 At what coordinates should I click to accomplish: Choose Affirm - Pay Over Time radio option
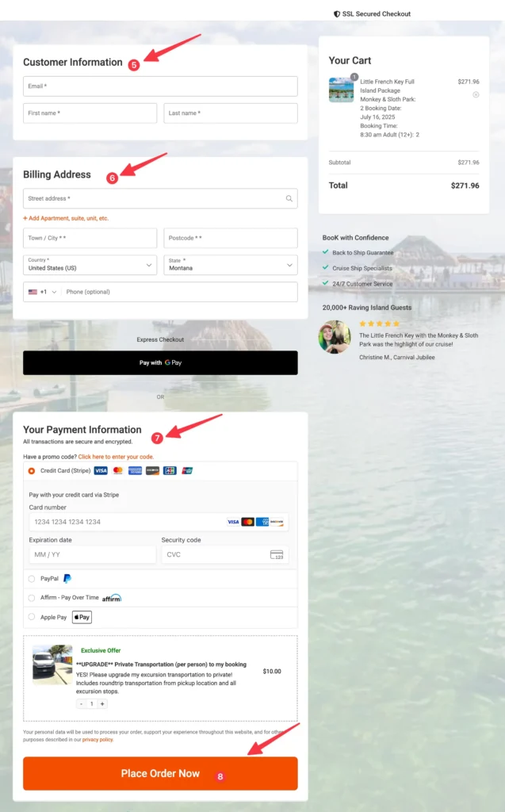(32, 598)
